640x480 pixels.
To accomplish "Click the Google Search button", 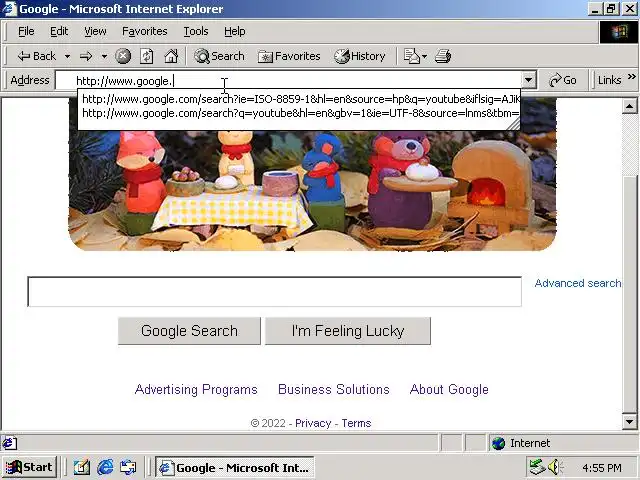I will coord(189,331).
